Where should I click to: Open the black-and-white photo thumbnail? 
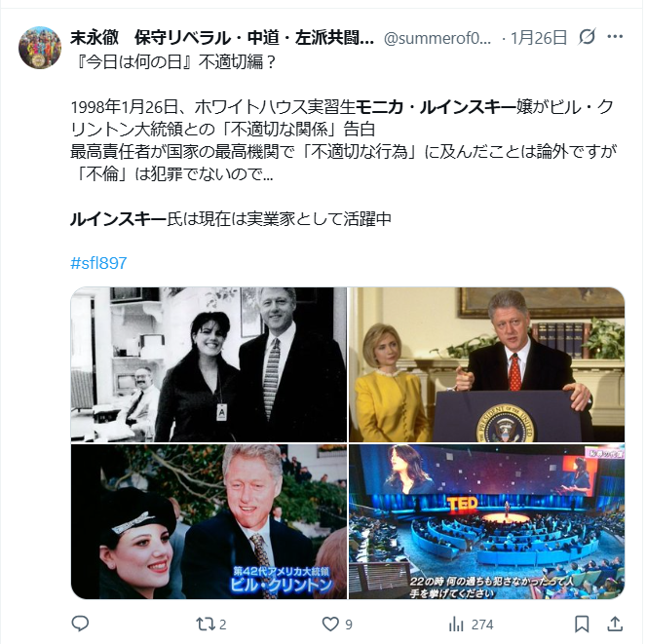209,364
